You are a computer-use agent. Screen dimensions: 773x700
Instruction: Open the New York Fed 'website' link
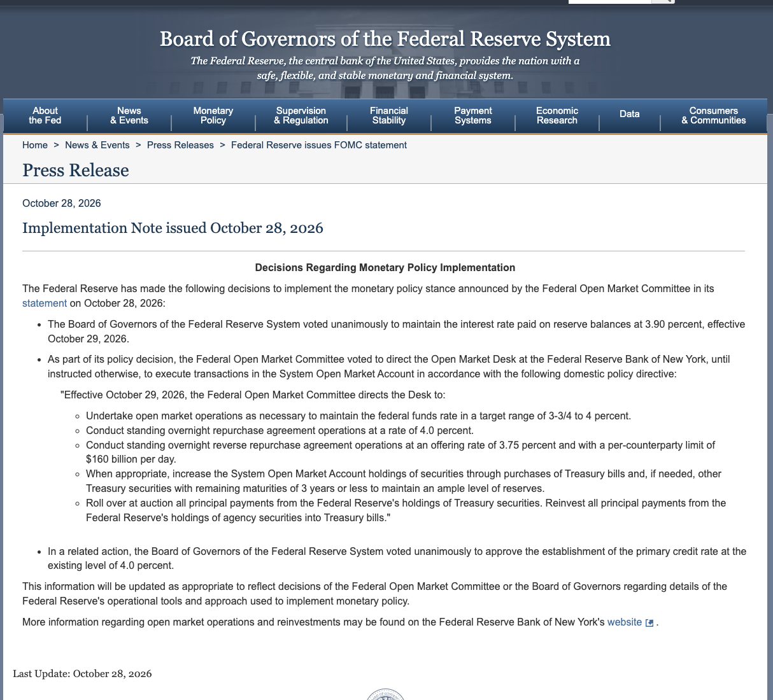coord(625,622)
